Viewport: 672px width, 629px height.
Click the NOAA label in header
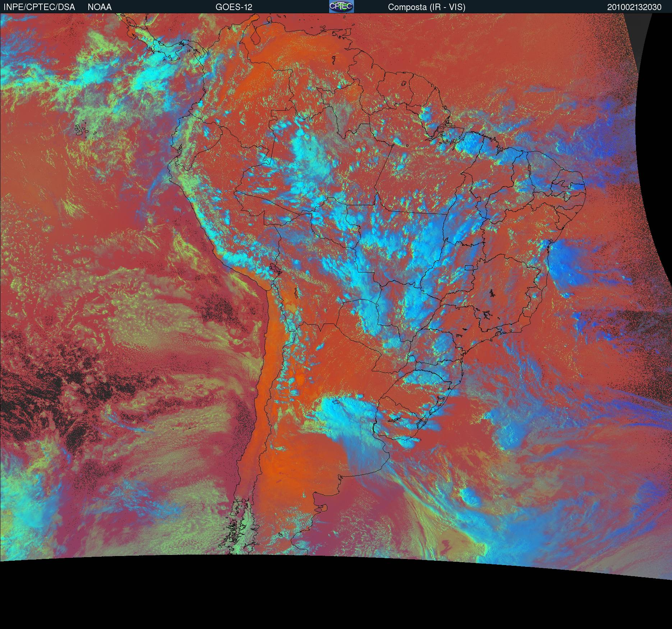point(100,7)
